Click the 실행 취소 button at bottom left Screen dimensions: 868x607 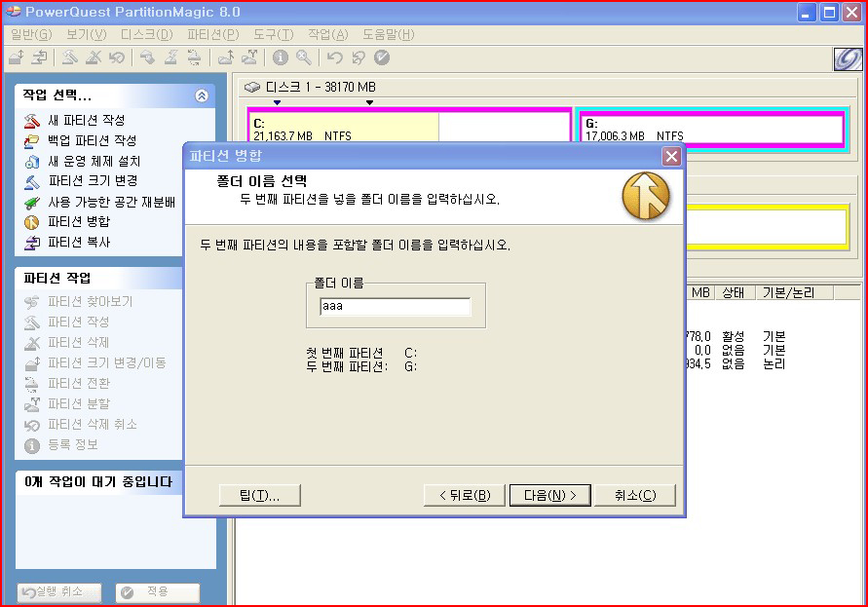59,592
